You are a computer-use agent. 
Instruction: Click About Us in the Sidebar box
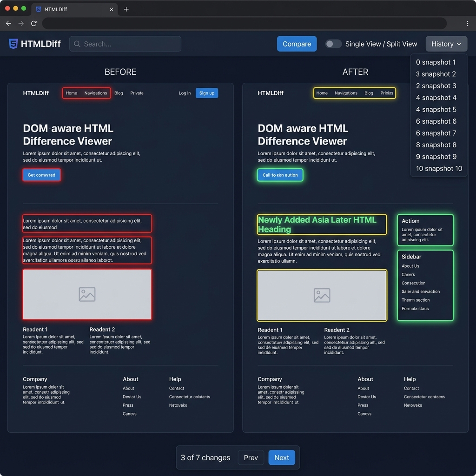[x=410, y=266]
